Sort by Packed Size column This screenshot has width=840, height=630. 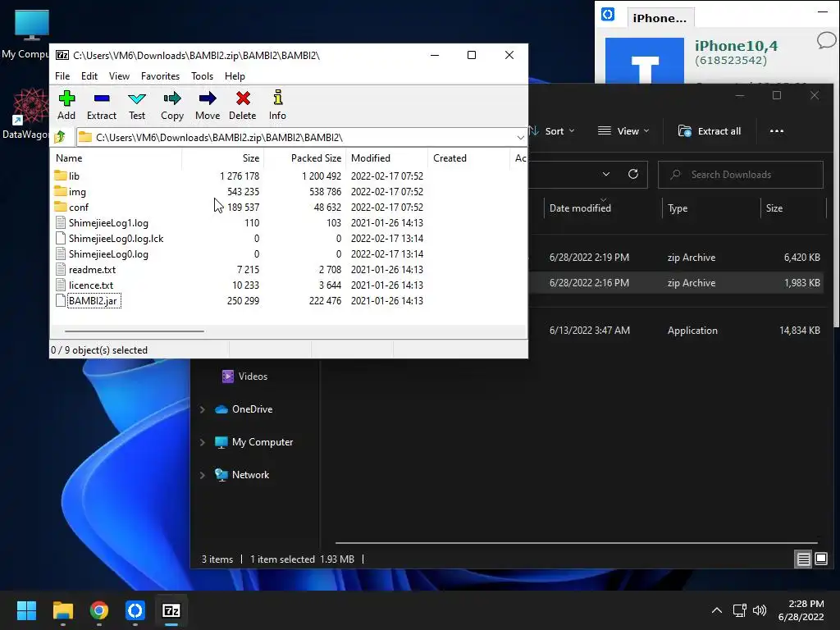point(305,158)
